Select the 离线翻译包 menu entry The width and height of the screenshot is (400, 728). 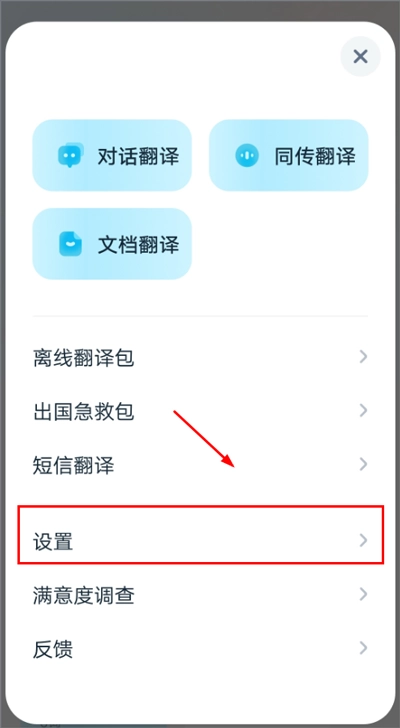200,358
